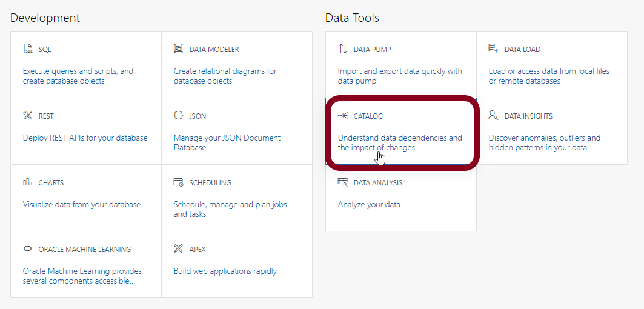This screenshot has height=309, width=644.
Task: Click 'Build web applications rapidly' text
Action: 225,271
